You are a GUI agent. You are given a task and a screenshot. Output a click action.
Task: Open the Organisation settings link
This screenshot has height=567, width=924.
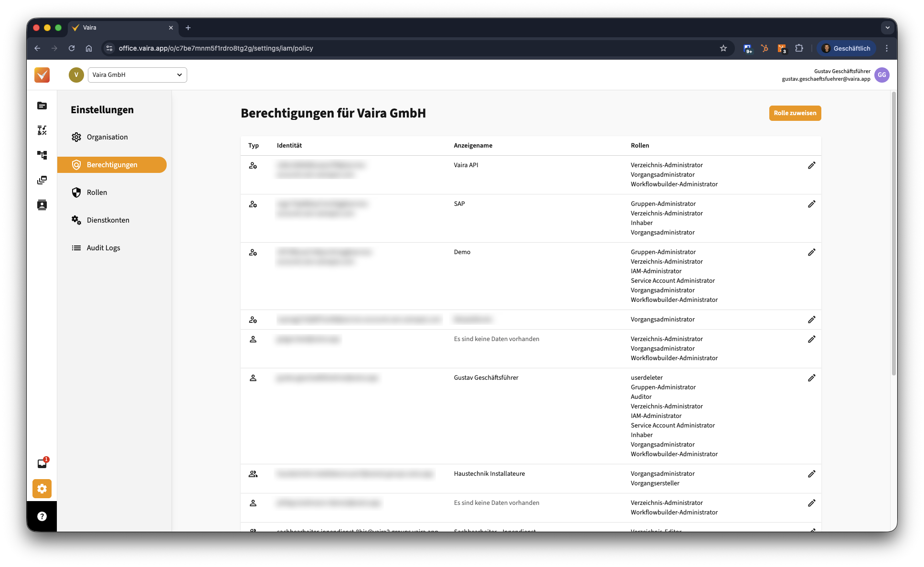tap(107, 137)
